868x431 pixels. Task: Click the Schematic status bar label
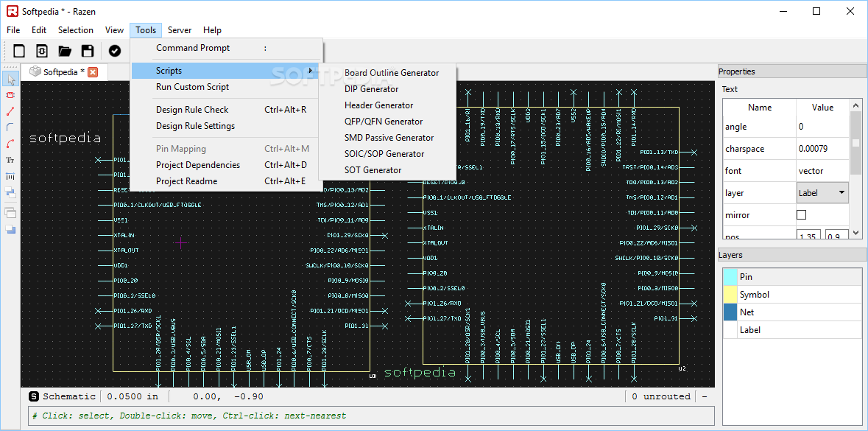click(69, 396)
